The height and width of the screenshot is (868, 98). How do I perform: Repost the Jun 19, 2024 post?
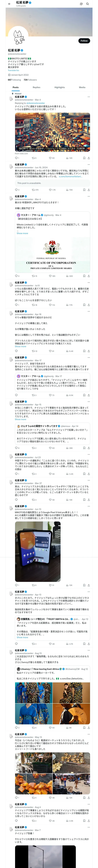click(33, 190)
